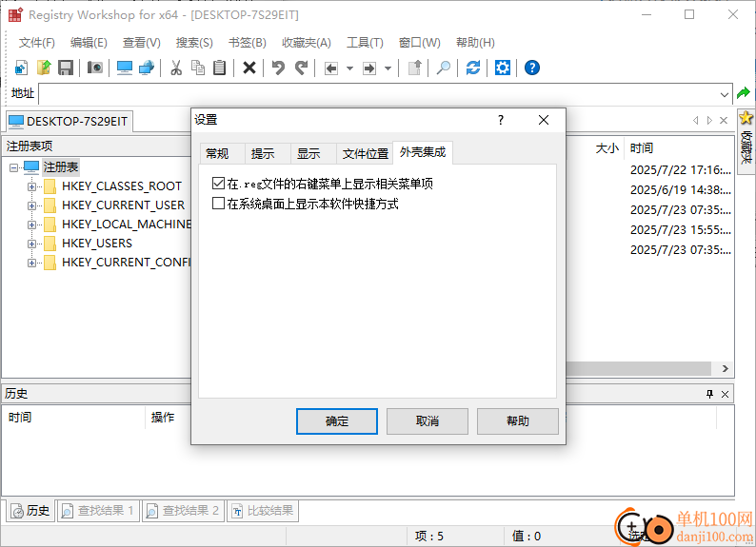This screenshot has height=547, width=756.
Task: Expand HKEY_LOCAL_MACHINE node
Action: [x=31, y=225]
